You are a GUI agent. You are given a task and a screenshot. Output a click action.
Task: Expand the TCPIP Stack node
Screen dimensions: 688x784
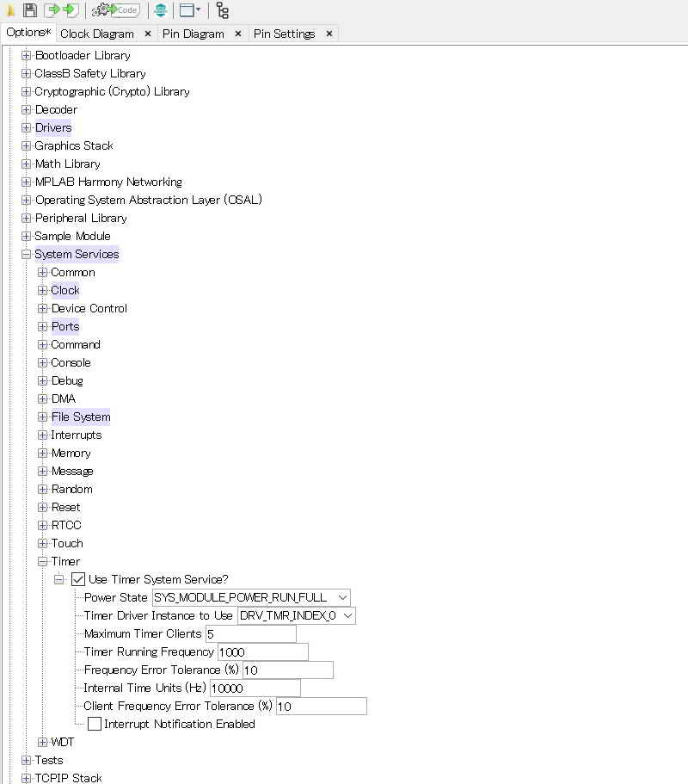pyautogui.click(x=26, y=778)
